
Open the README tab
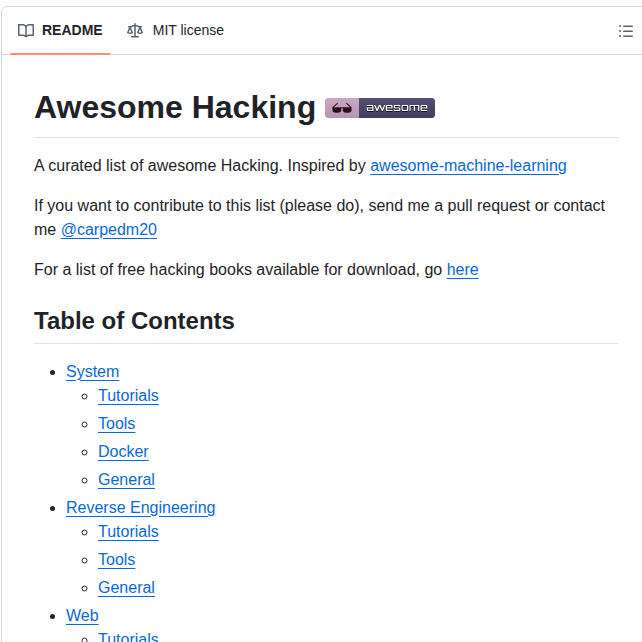[60, 30]
